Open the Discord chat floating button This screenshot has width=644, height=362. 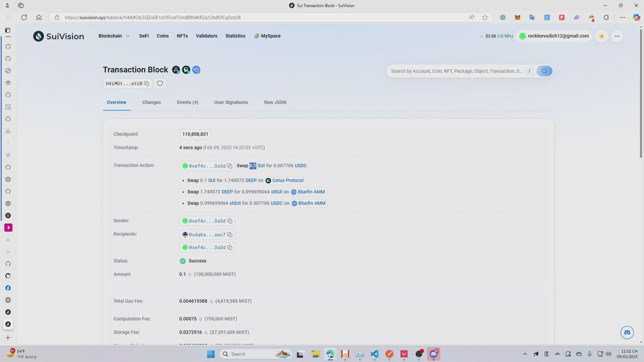pos(627,333)
